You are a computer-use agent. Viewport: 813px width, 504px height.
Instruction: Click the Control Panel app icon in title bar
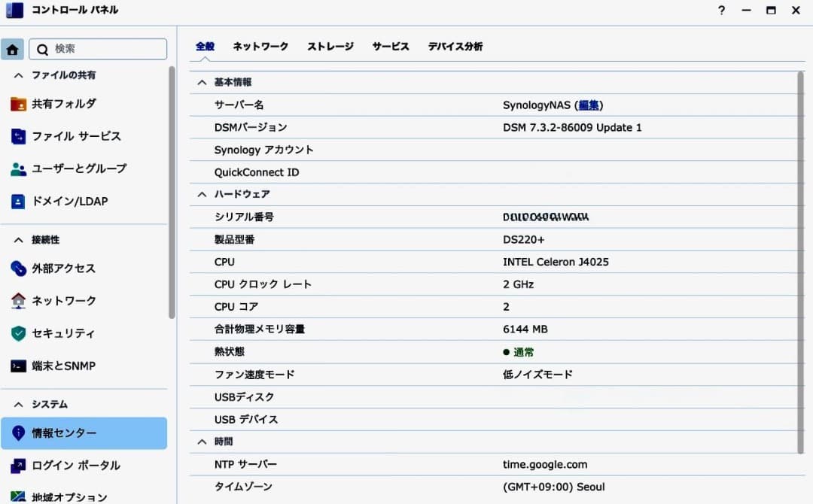coord(14,10)
